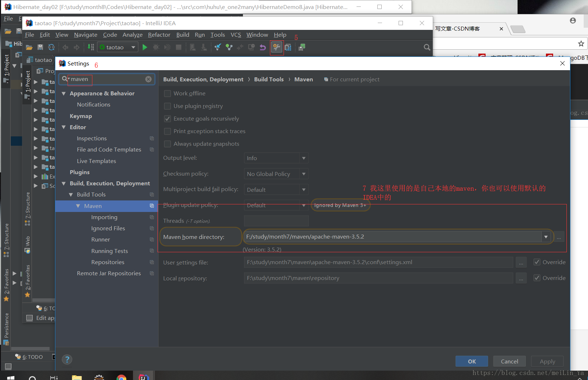
Task: Open Checksum policy dropdown
Action: point(276,174)
